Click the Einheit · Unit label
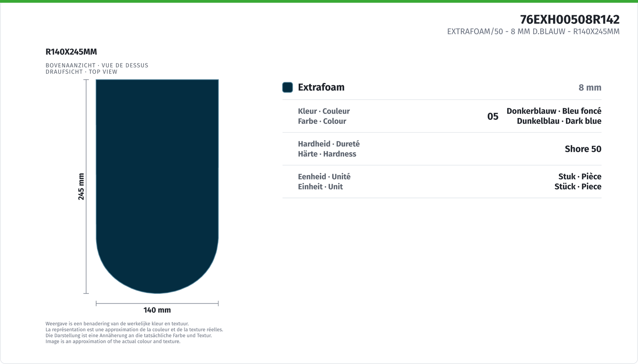The height and width of the screenshot is (364, 638). click(320, 186)
